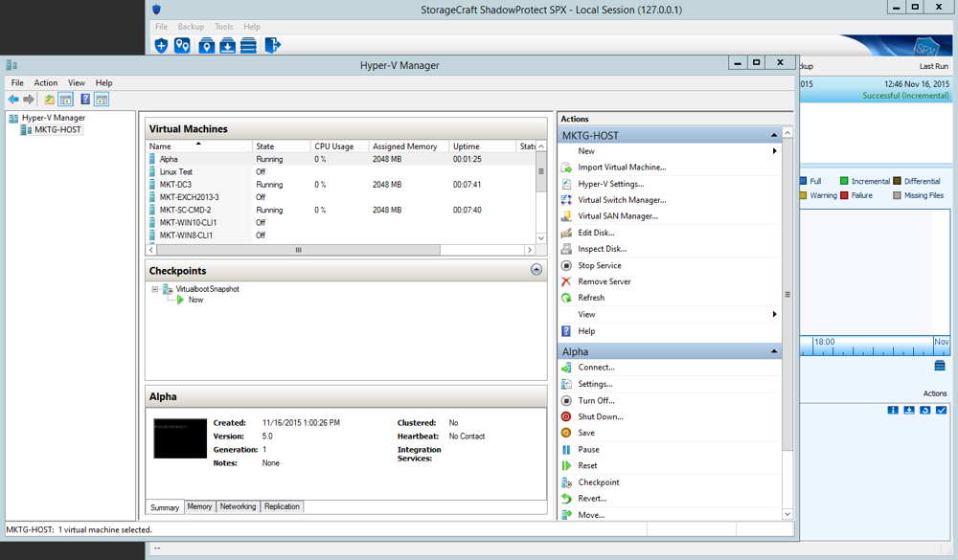Viewport: 958px width, 560px height.
Task: Click the Import Virtual Machine icon
Action: [x=567, y=168]
